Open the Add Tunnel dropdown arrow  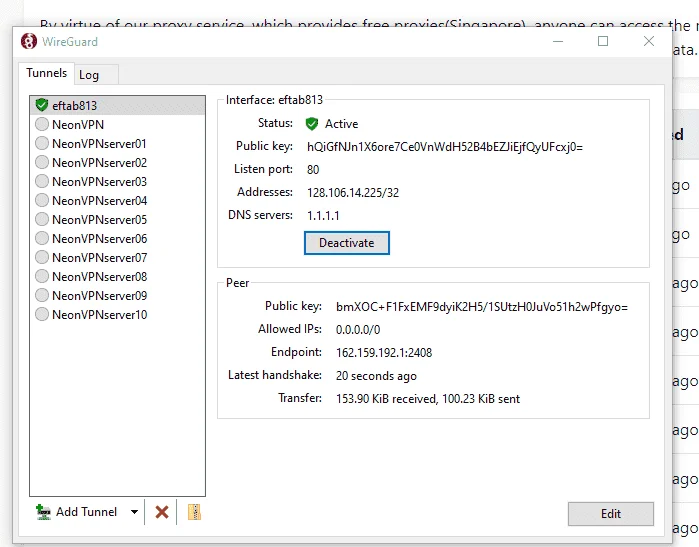tap(134, 512)
